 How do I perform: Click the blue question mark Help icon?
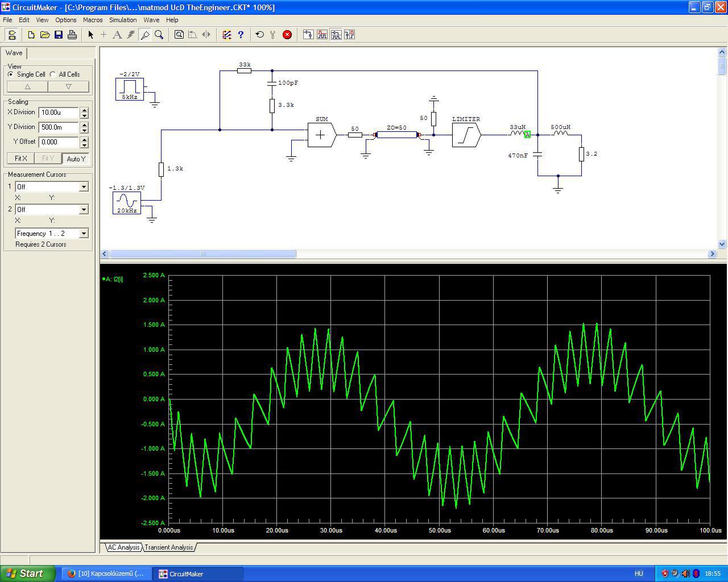[241, 35]
